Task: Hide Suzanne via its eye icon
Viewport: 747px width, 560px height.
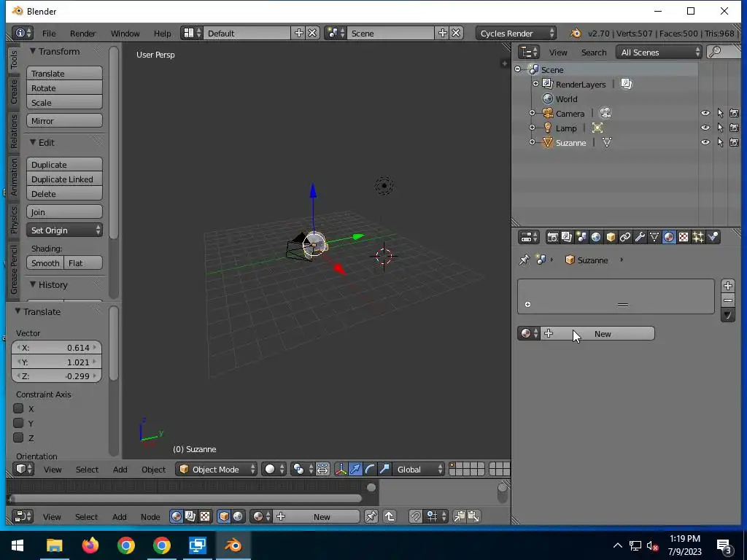Action: coord(705,142)
